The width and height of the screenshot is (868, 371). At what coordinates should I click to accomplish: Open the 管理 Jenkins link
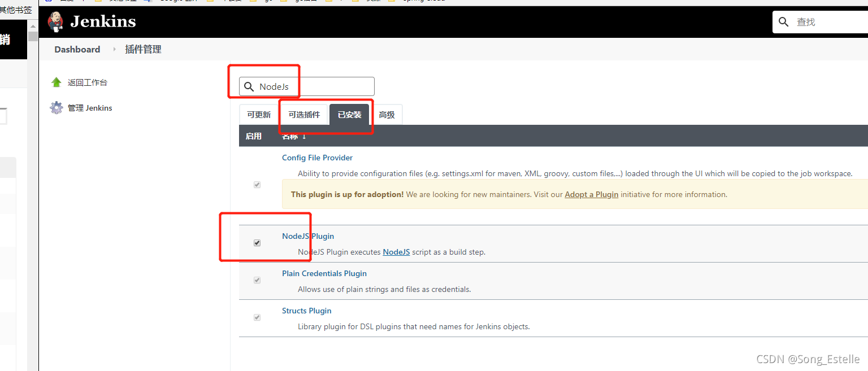90,108
